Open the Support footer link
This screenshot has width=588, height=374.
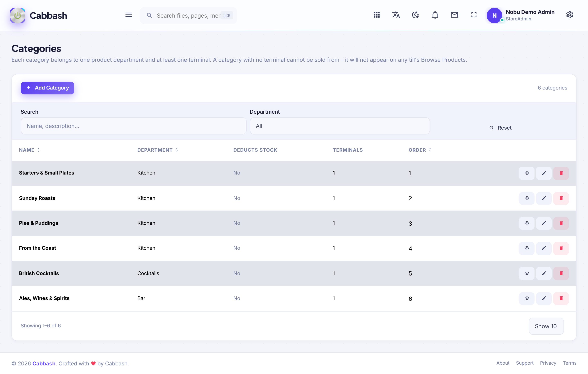(524, 363)
